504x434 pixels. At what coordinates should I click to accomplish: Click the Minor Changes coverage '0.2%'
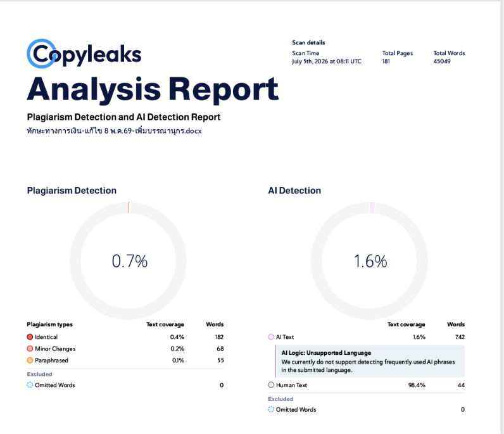(x=177, y=348)
